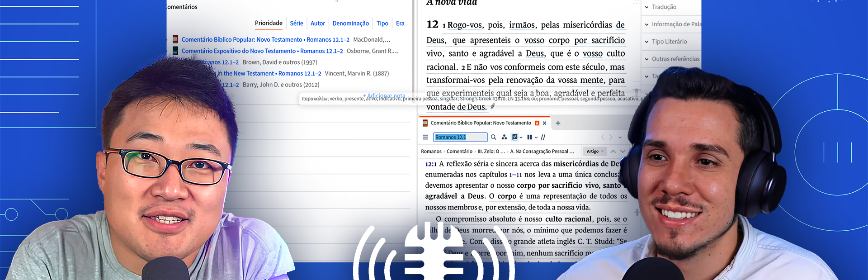
Task: Open the Artigo navigation dropdown
Action: (x=594, y=151)
